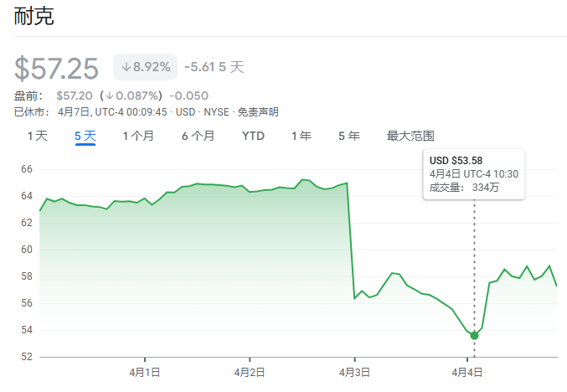Image resolution: width=567 pixels, height=392 pixels.
Task: Show the 5年 chart range
Action: (348, 136)
